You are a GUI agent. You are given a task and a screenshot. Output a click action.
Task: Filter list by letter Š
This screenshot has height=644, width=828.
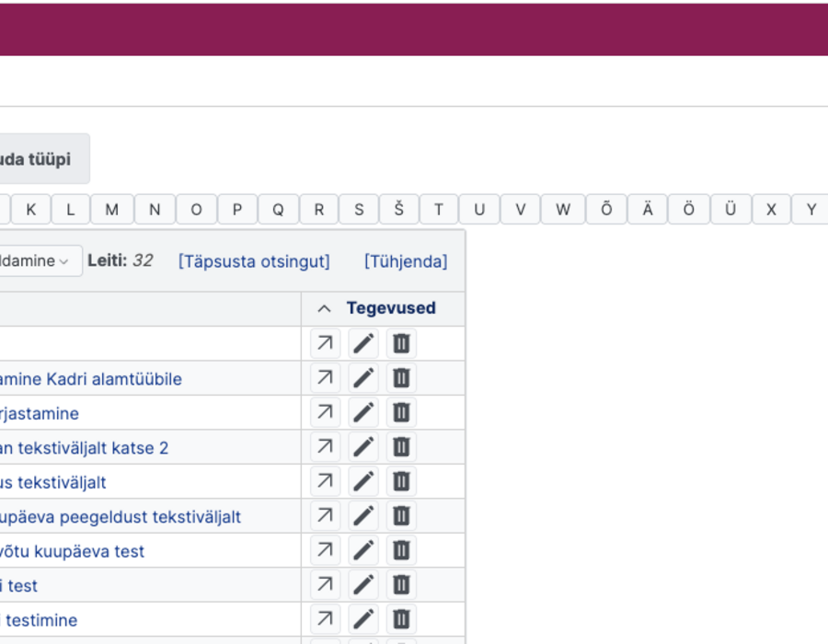399,210
